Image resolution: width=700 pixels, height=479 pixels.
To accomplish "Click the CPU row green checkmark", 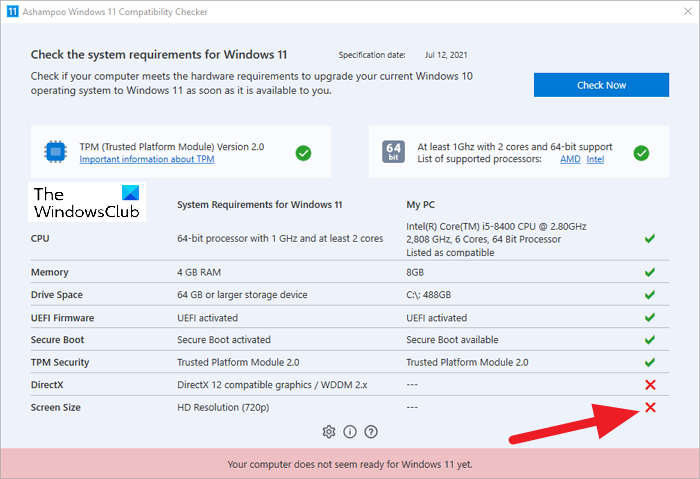I will 650,238.
